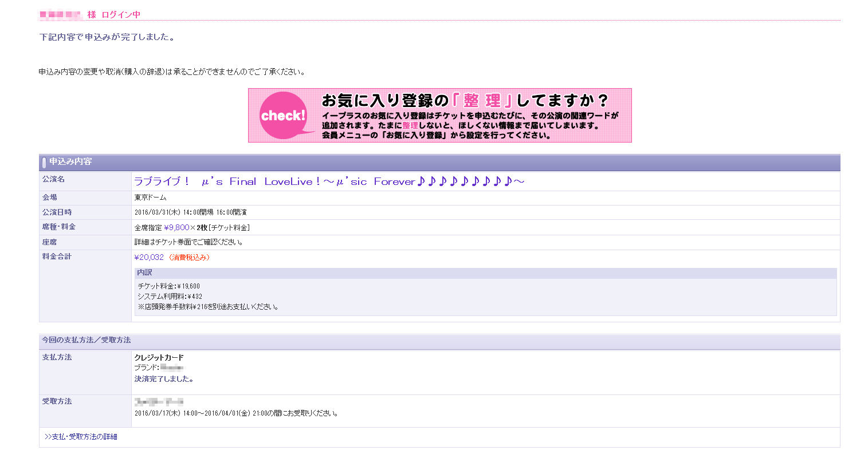Click the ログイン中 status text

(x=121, y=14)
